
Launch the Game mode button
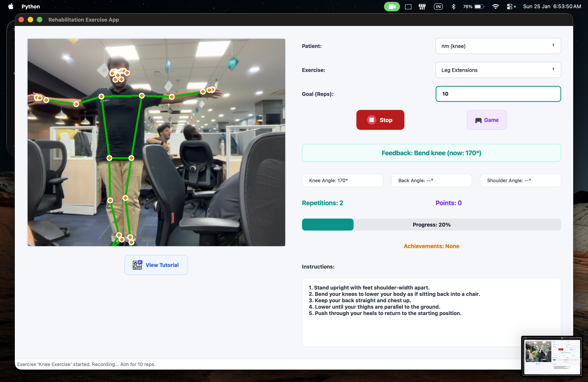pyautogui.click(x=486, y=120)
